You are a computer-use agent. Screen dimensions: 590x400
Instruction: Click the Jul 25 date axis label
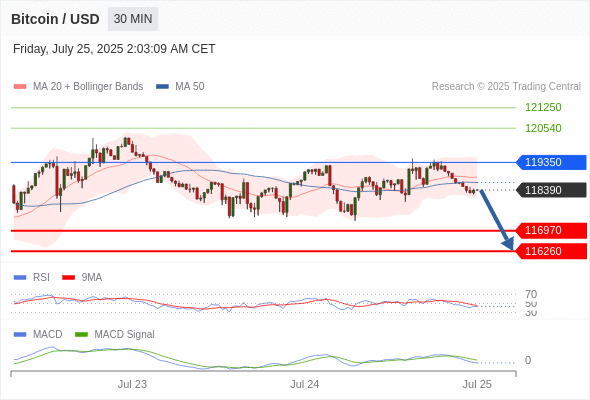(x=477, y=385)
